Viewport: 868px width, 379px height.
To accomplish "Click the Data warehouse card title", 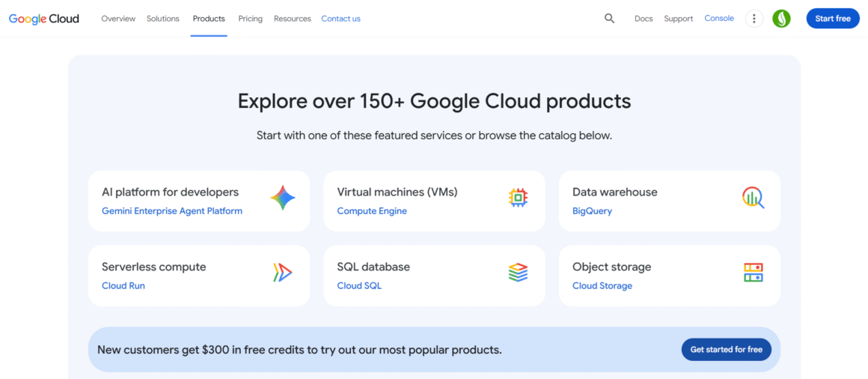I will 615,192.
